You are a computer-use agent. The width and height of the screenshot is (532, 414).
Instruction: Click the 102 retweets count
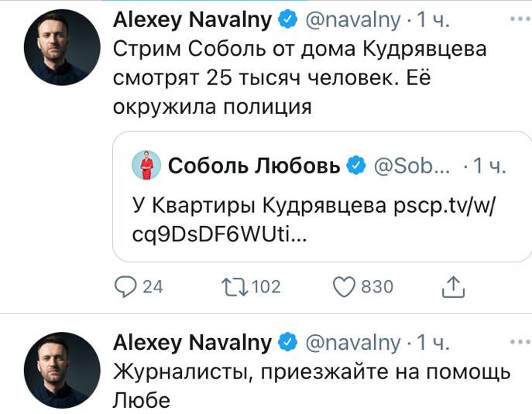coord(266,286)
